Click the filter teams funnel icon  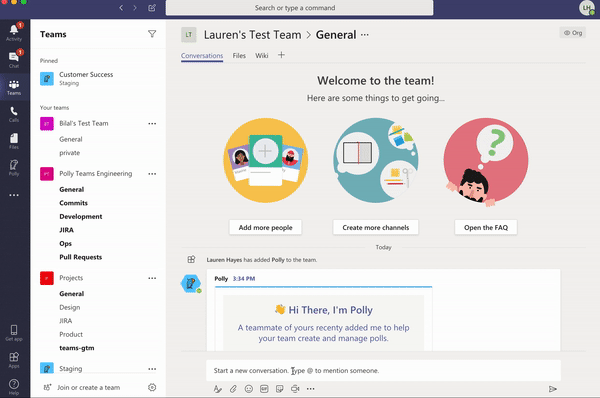152,34
